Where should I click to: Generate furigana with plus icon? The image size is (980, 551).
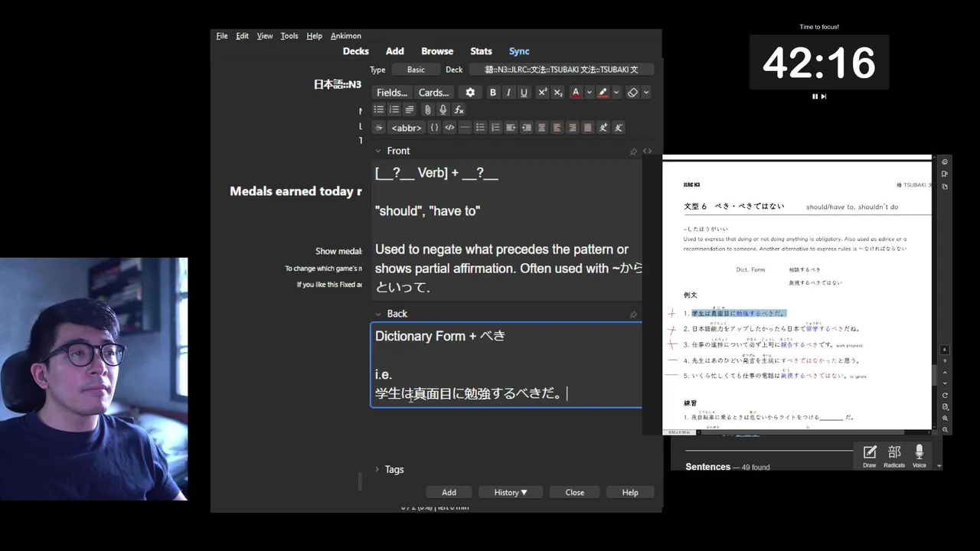pyautogui.click(x=603, y=128)
